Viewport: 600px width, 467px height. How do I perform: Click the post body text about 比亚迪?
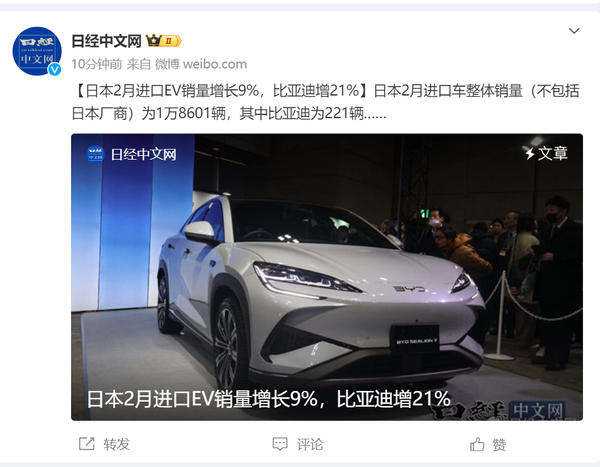pos(325,102)
